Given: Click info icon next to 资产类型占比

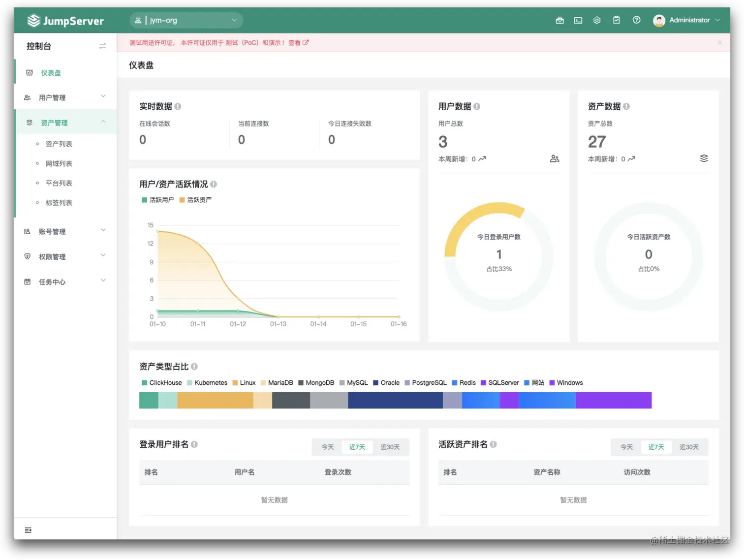Looking at the screenshot, I should point(194,367).
